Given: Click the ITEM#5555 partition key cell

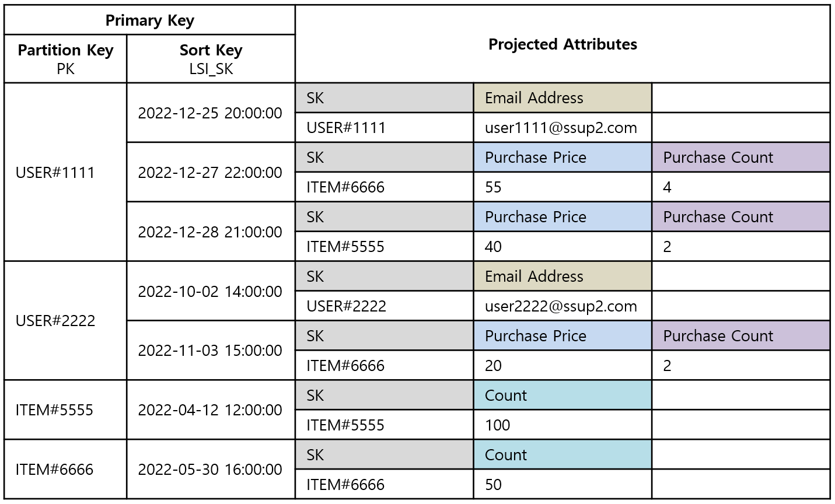Looking at the screenshot, I should click(x=65, y=410).
